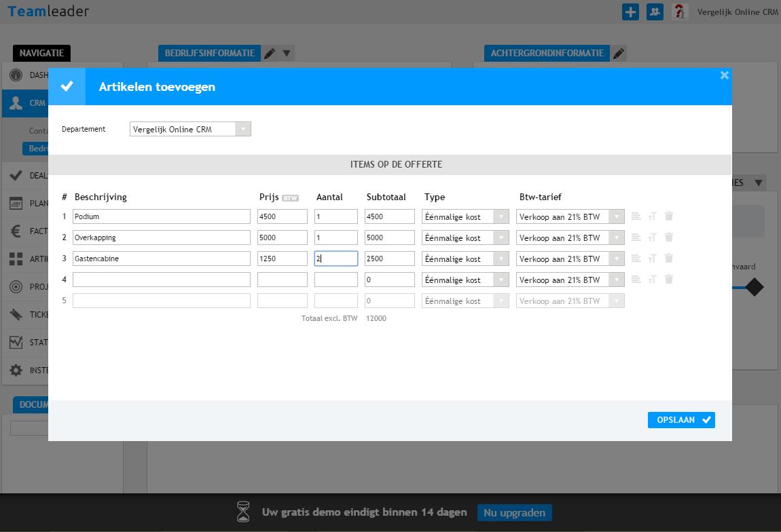The image size is (781, 532).
Task: Click the Prijs field of Overkapping
Action: point(282,237)
